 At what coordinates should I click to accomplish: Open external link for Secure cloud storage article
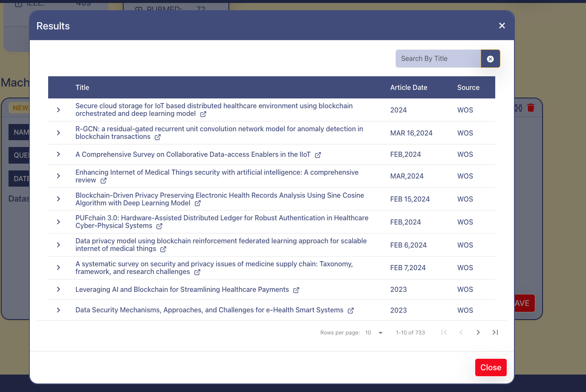(203, 114)
